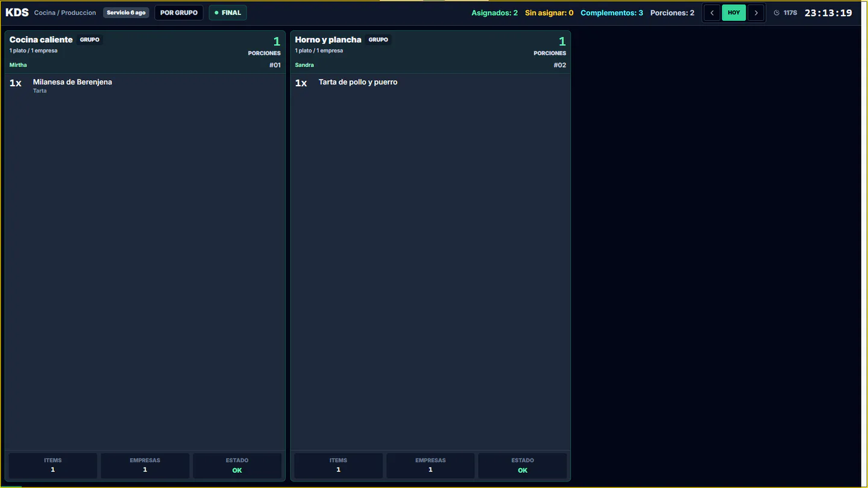Click the 23:13:19 clock display
The image size is (868, 488).
pos(828,13)
